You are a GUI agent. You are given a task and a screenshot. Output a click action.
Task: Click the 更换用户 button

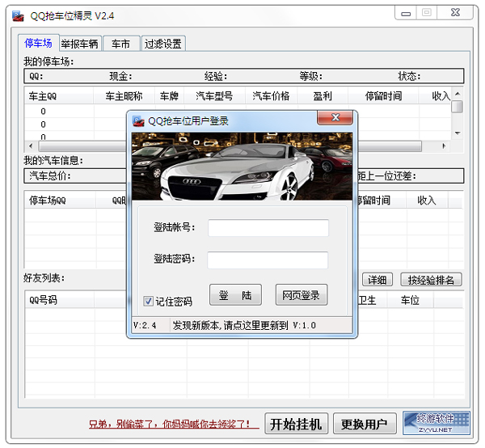365,424
